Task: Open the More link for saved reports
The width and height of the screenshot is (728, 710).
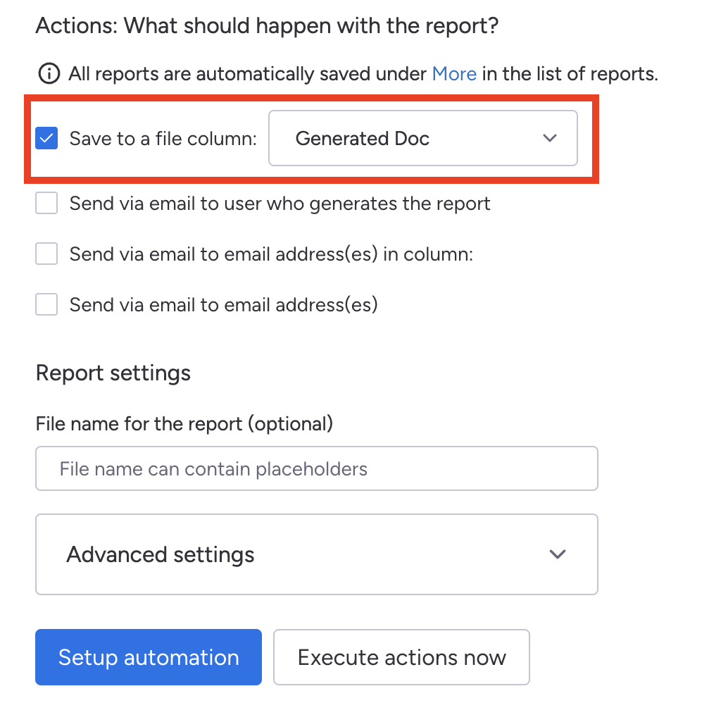Action: (454, 73)
